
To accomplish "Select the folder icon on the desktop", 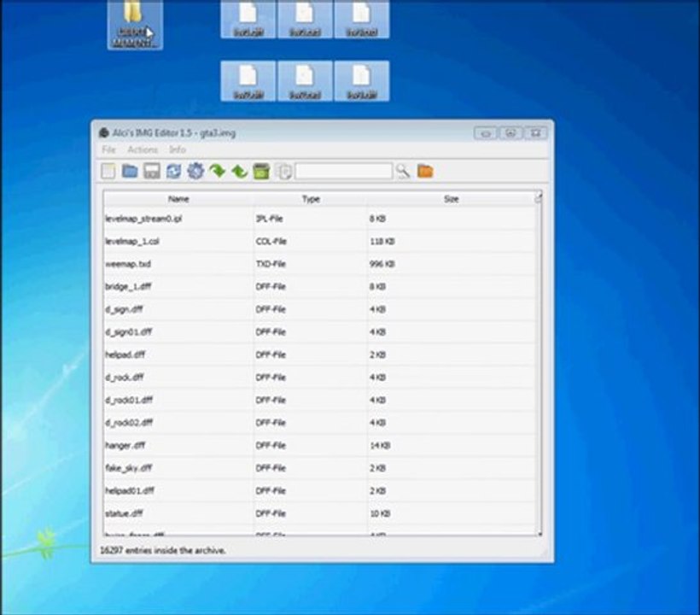I will click(135, 25).
